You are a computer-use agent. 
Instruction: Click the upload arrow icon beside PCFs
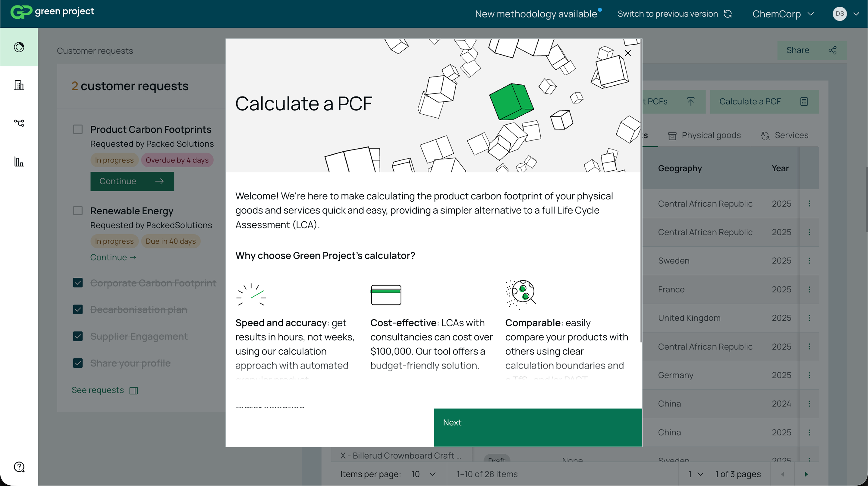click(x=691, y=101)
